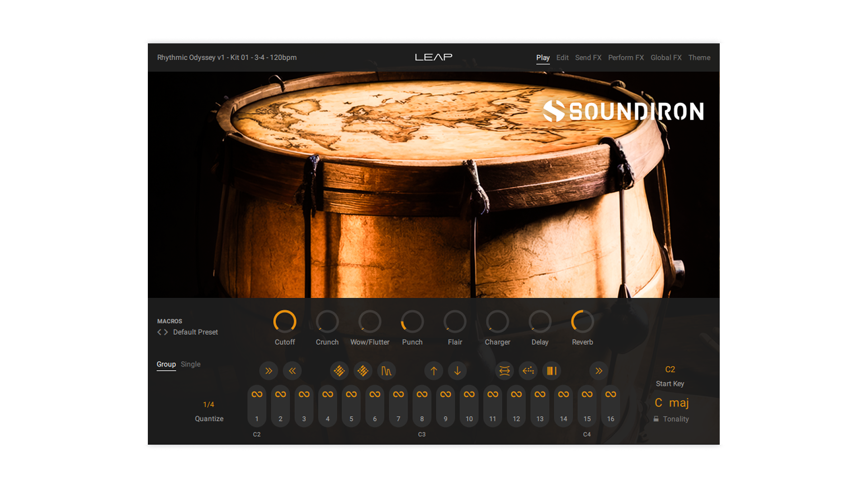Image resolution: width=868 pixels, height=488 pixels.
Task: Click the double-left chevron icon above pad 2
Action: point(292,371)
